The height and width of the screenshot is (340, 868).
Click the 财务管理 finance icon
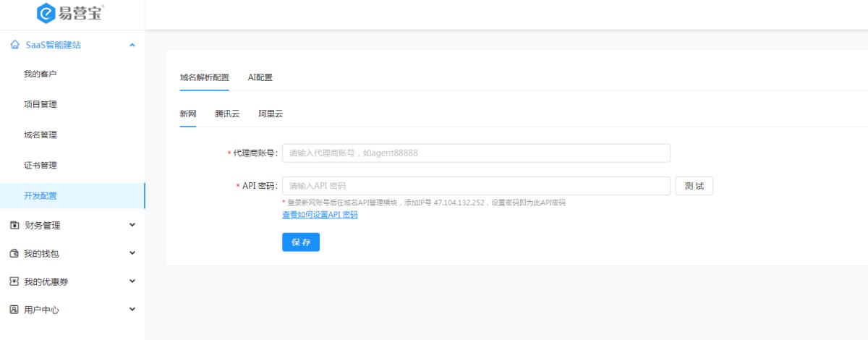pos(14,225)
